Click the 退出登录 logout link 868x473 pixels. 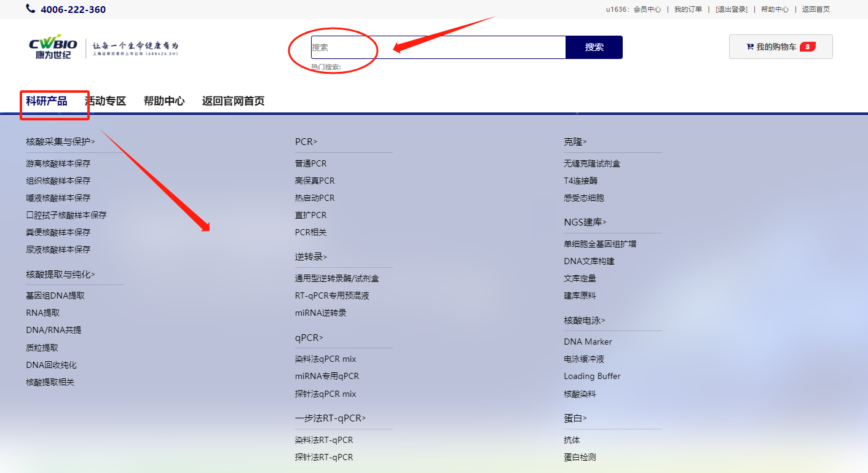pos(732,9)
